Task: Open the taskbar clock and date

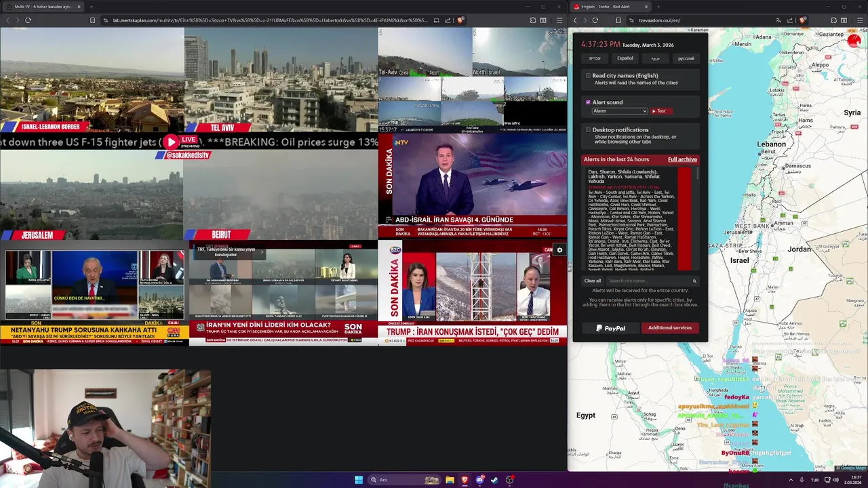Action: (852, 480)
